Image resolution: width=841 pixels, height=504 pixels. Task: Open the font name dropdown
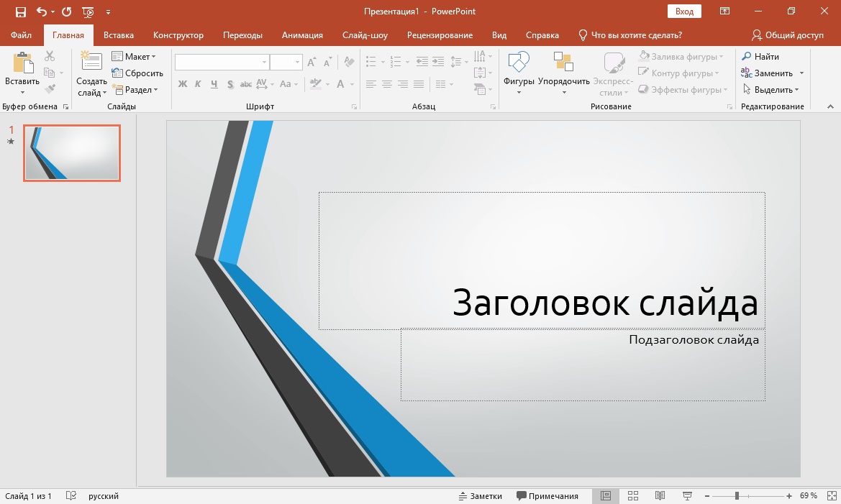[264, 63]
